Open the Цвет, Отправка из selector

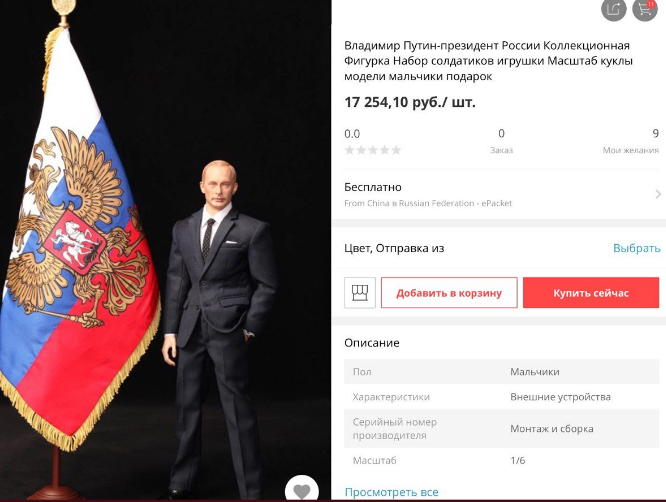(x=502, y=248)
